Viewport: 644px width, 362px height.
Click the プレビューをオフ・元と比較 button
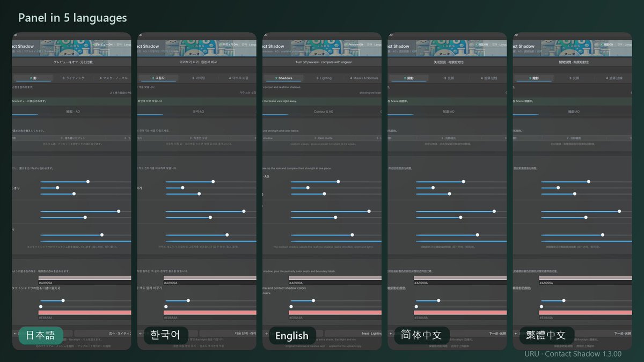[71, 62]
